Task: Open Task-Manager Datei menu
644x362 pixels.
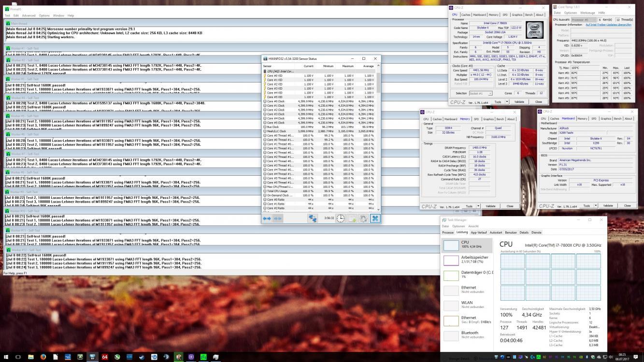Action: pyautogui.click(x=445, y=226)
